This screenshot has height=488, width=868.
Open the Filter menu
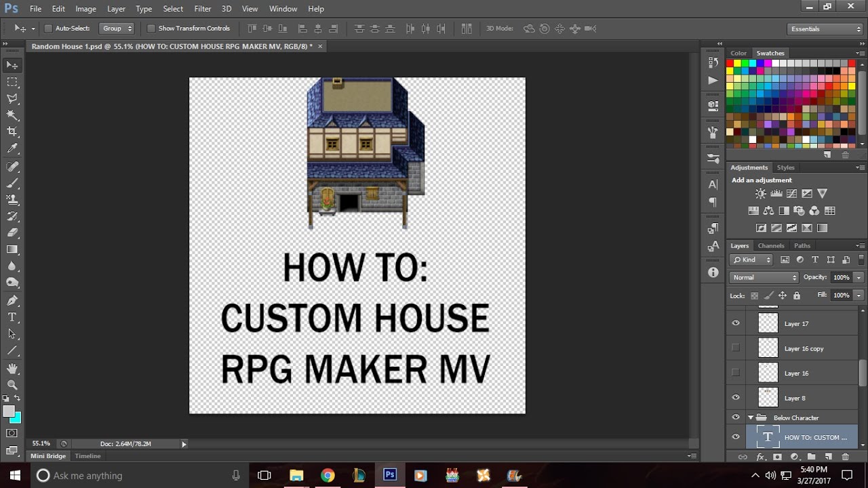(202, 9)
